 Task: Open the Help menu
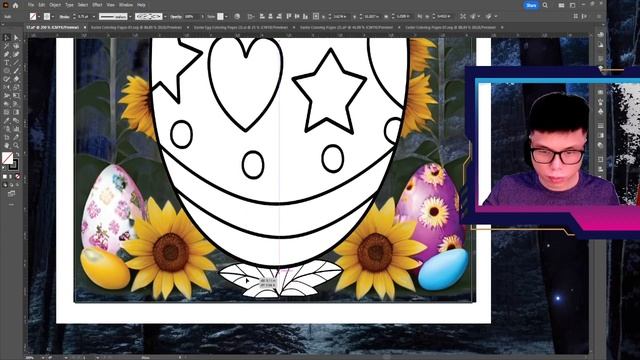pos(141,5)
